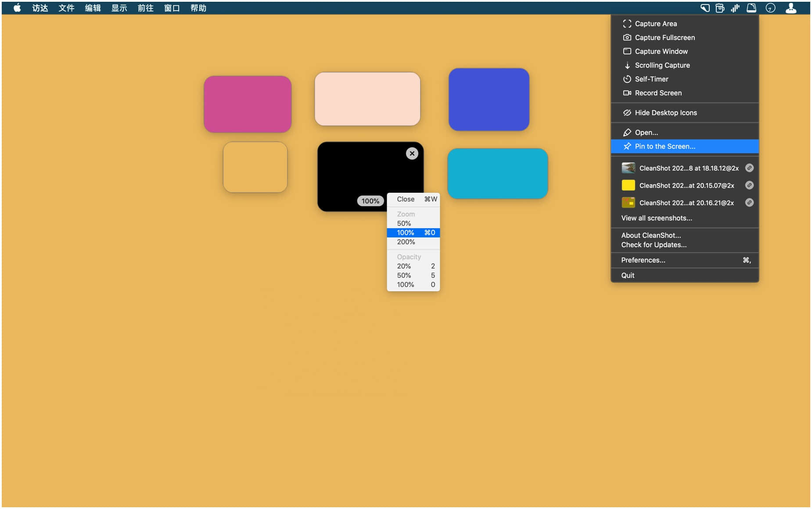Start Scrolling Capture
This screenshot has width=812, height=509.
[x=662, y=65]
